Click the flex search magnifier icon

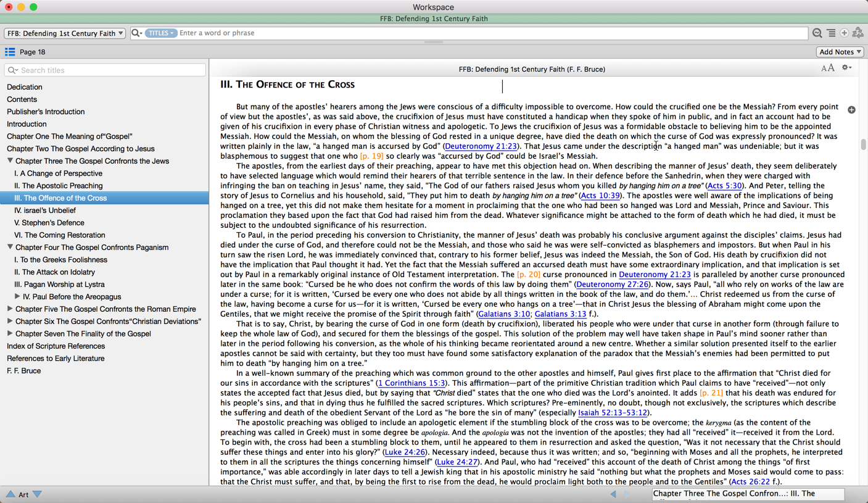point(817,33)
